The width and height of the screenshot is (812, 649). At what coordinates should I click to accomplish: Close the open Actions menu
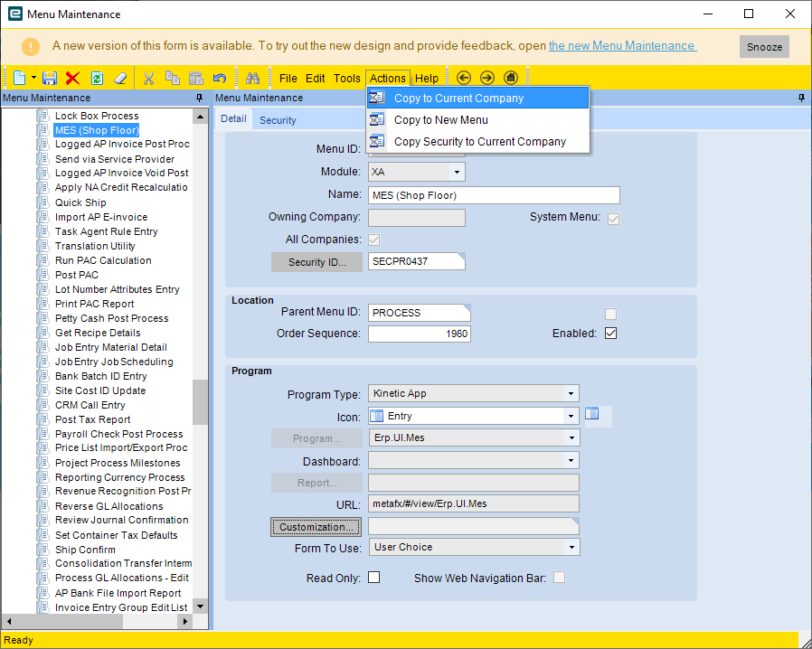click(387, 78)
